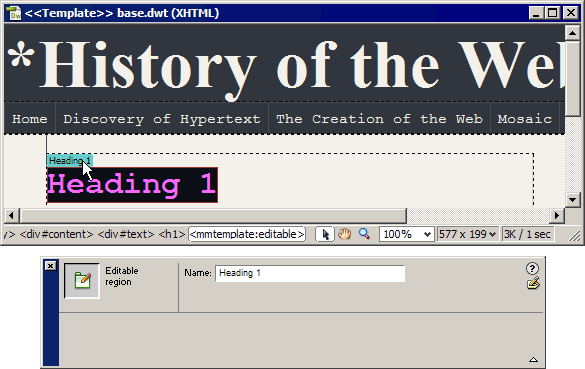Close the Property inspector panel
Image resolution: width=585 pixels, height=369 pixels.
click(50, 265)
